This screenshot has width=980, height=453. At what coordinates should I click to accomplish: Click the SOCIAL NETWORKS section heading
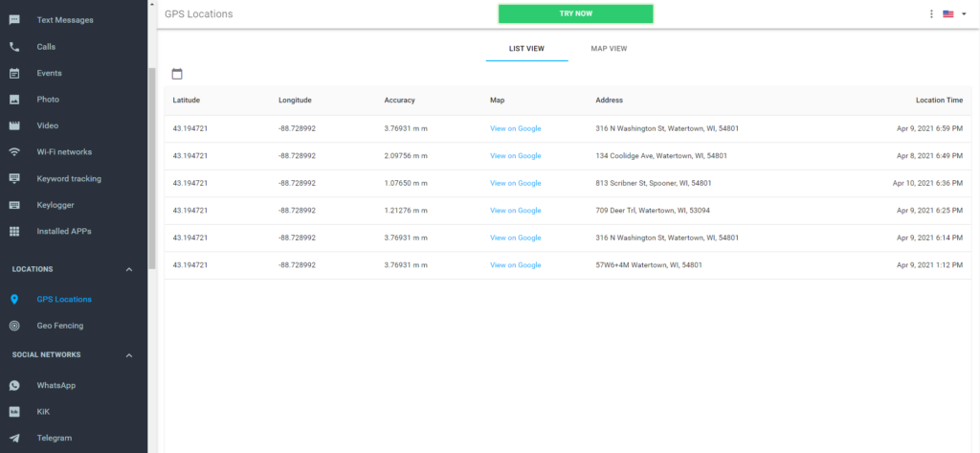[x=46, y=354]
